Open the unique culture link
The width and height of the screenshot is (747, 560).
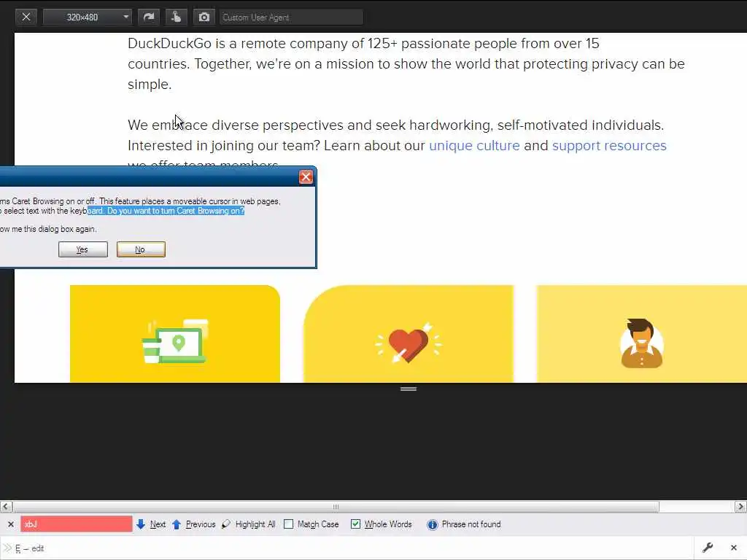click(x=474, y=145)
